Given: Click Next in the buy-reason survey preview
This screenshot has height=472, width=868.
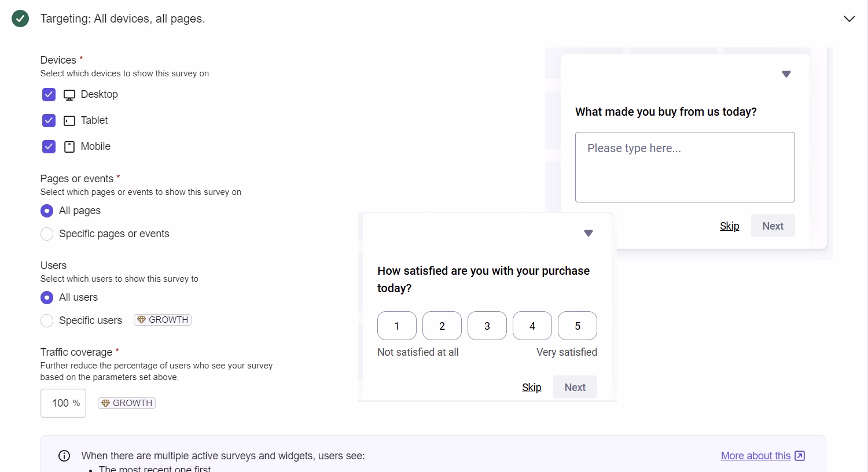Looking at the screenshot, I should click(773, 226).
